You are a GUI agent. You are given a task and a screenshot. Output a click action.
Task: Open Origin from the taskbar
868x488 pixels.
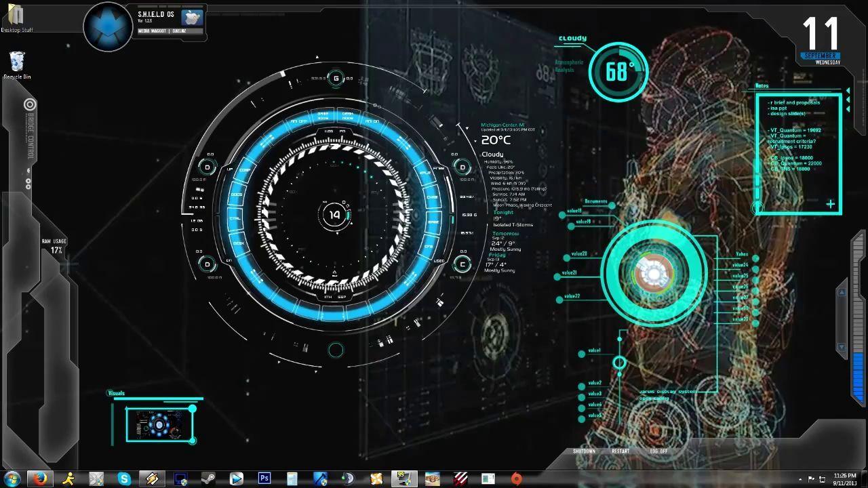[x=516, y=478]
